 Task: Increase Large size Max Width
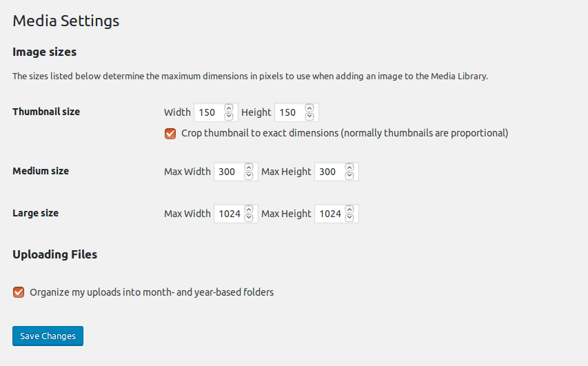(249, 209)
